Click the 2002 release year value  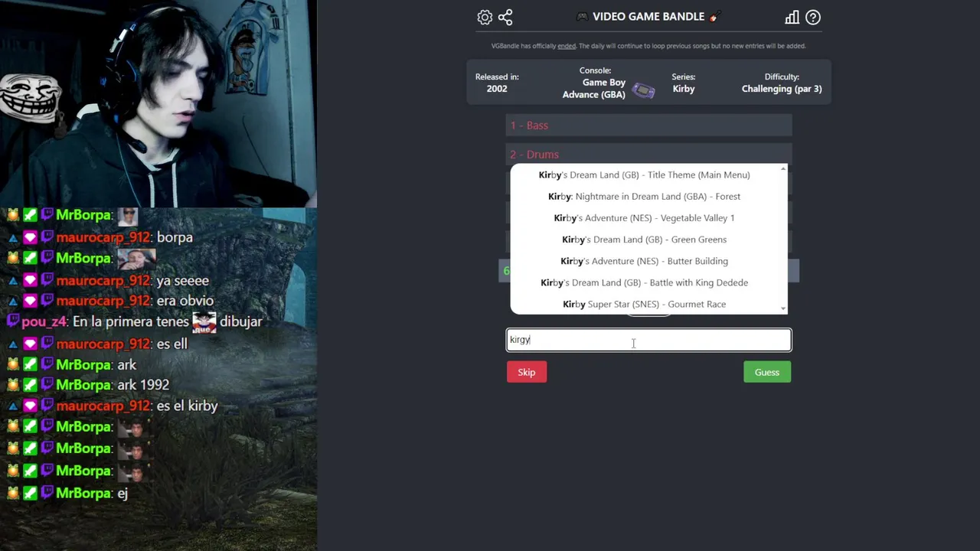click(x=497, y=89)
